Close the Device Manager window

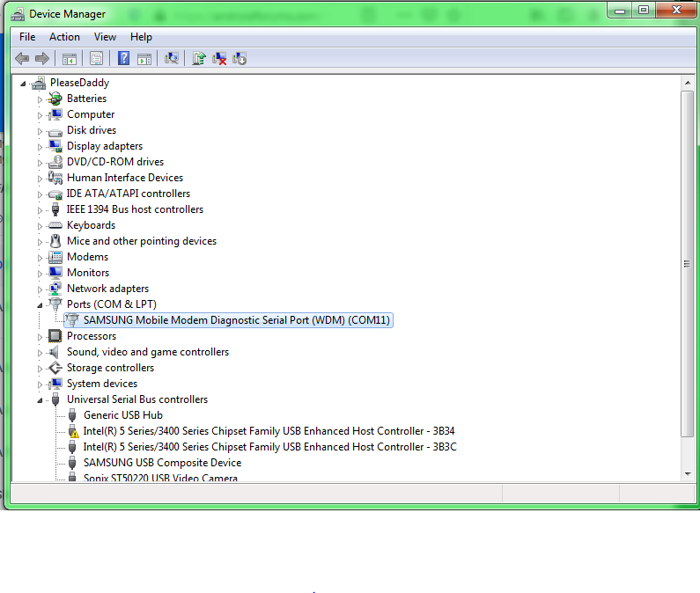click(676, 11)
